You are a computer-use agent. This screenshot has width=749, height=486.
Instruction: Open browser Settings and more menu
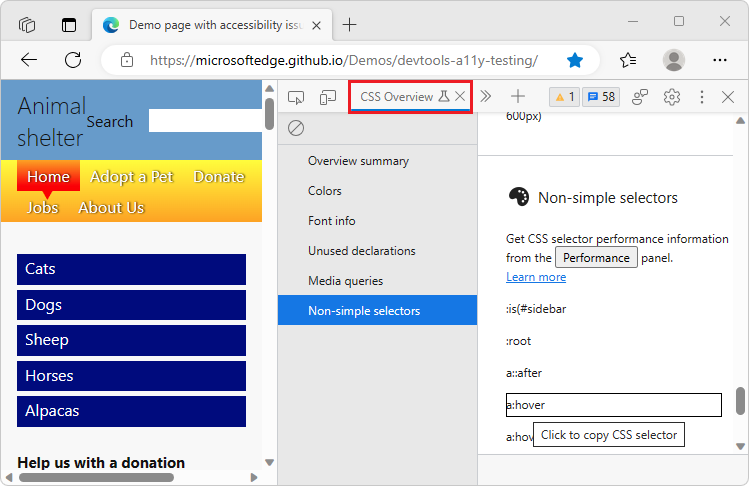(x=719, y=60)
